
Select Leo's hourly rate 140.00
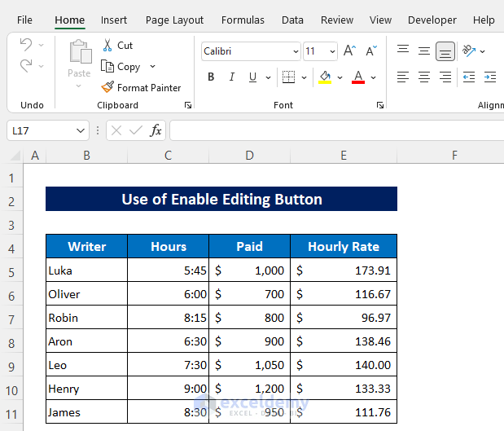coord(344,365)
